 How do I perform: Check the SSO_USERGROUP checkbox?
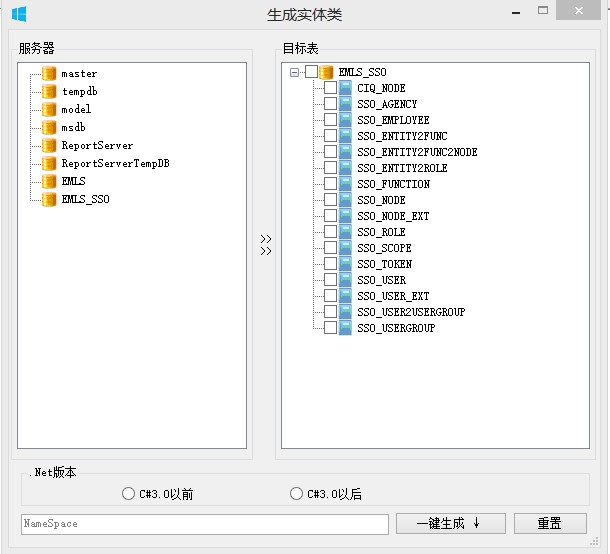pos(330,328)
